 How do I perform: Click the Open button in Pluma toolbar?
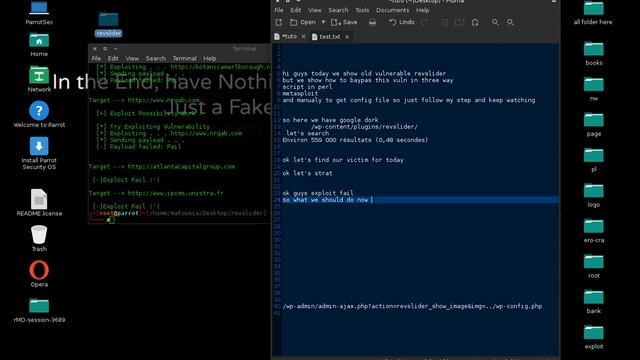click(303, 22)
